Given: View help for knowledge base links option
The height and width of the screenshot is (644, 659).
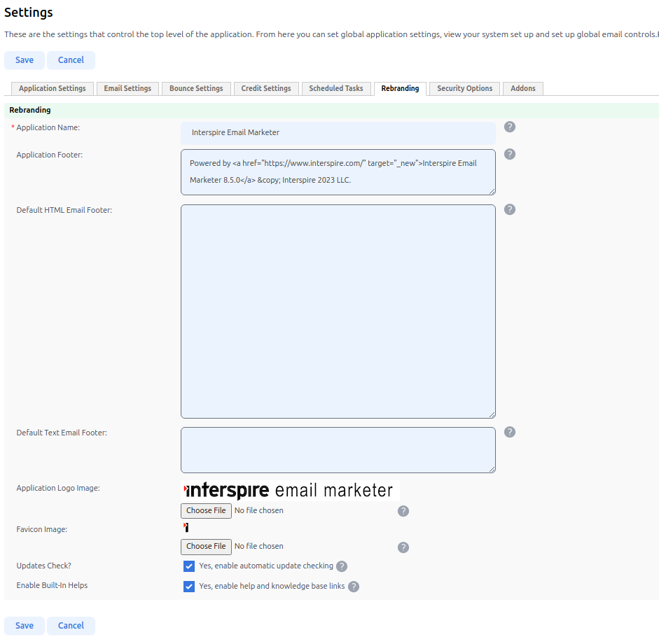Looking at the screenshot, I should (354, 587).
